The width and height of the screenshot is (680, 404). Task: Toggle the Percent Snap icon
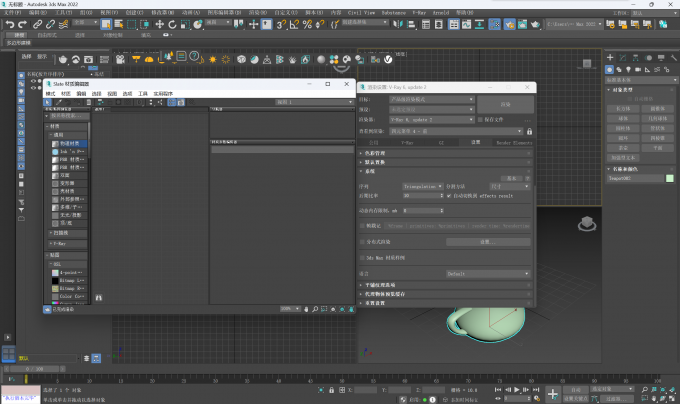click(x=307, y=24)
